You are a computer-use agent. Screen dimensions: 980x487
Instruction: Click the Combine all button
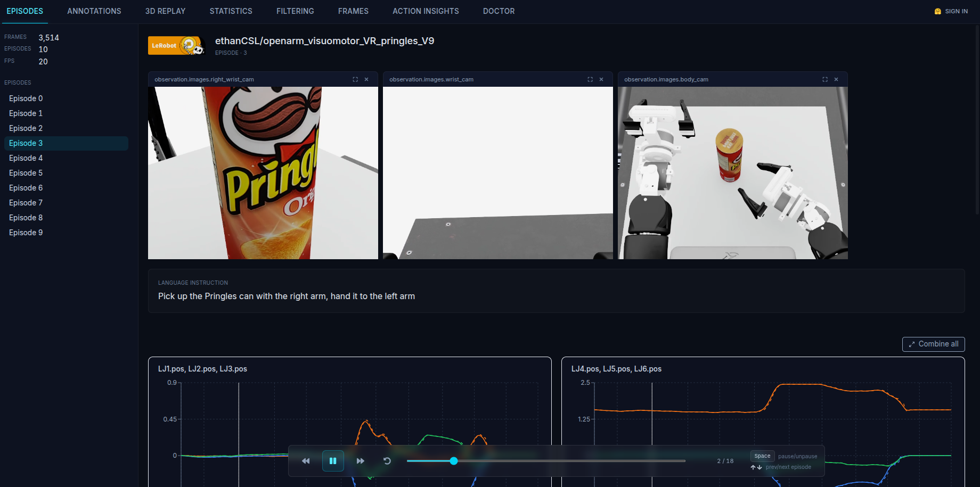[x=933, y=344]
